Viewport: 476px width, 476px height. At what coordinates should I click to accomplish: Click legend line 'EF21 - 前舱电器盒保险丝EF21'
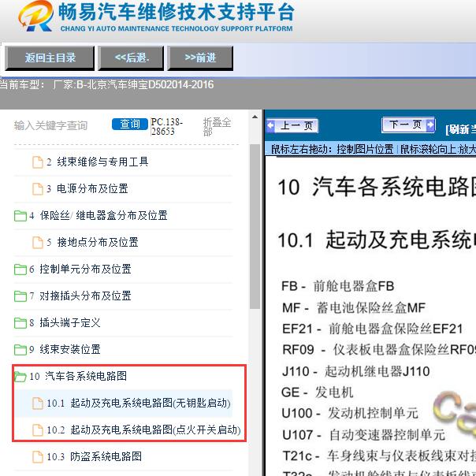pos(372,329)
